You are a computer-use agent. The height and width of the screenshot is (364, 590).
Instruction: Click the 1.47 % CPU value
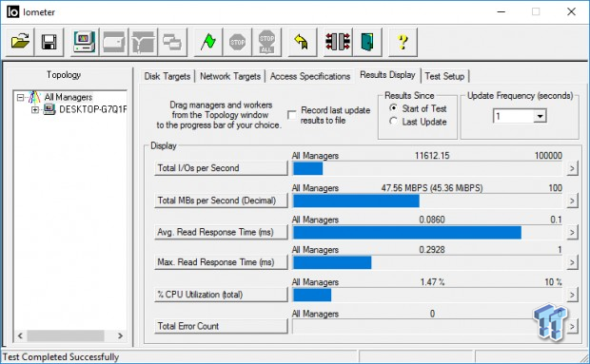coord(432,282)
